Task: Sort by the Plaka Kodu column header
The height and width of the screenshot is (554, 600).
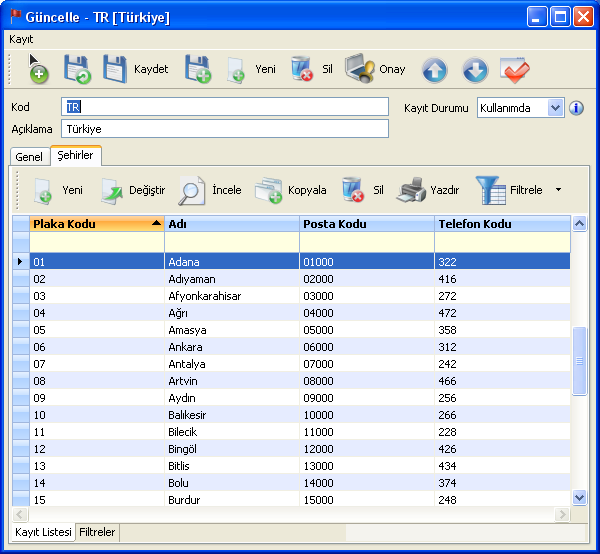Action: click(90, 224)
